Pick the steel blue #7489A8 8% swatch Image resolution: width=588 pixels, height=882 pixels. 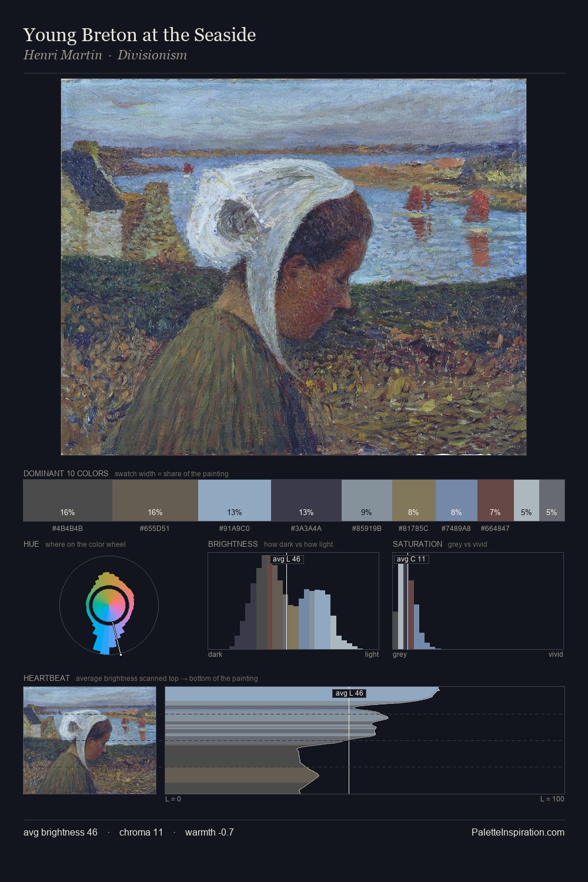click(x=456, y=500)
